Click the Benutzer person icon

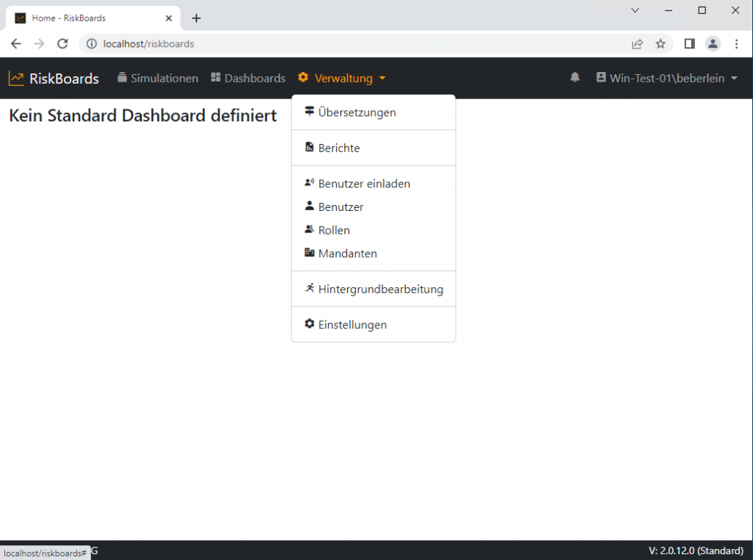click(310, 205)
